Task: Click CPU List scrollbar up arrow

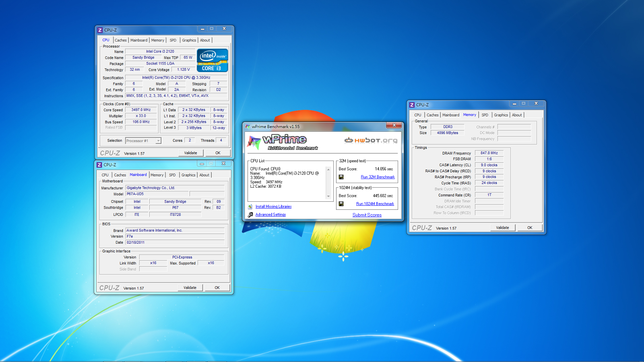Action: [328, 170]
